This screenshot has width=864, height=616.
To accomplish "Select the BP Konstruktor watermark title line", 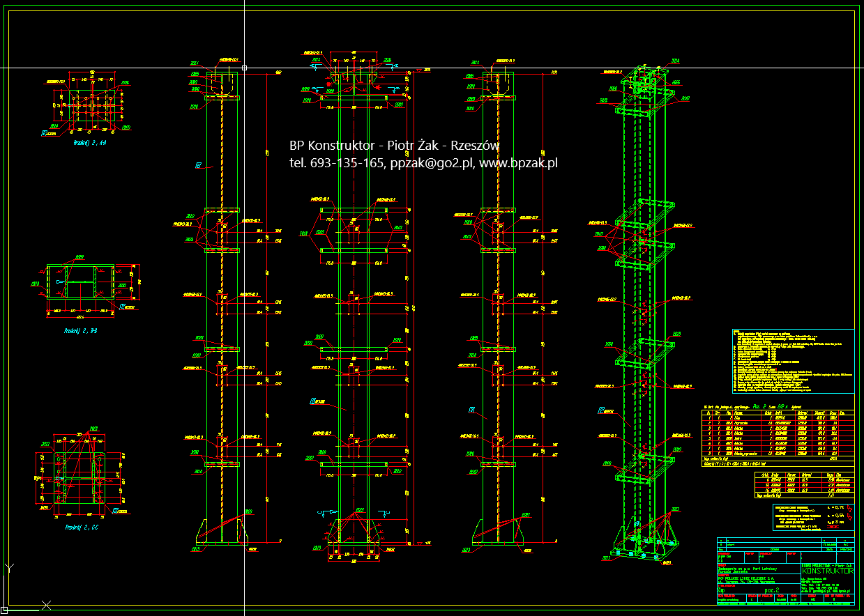I will pos(395,146).
